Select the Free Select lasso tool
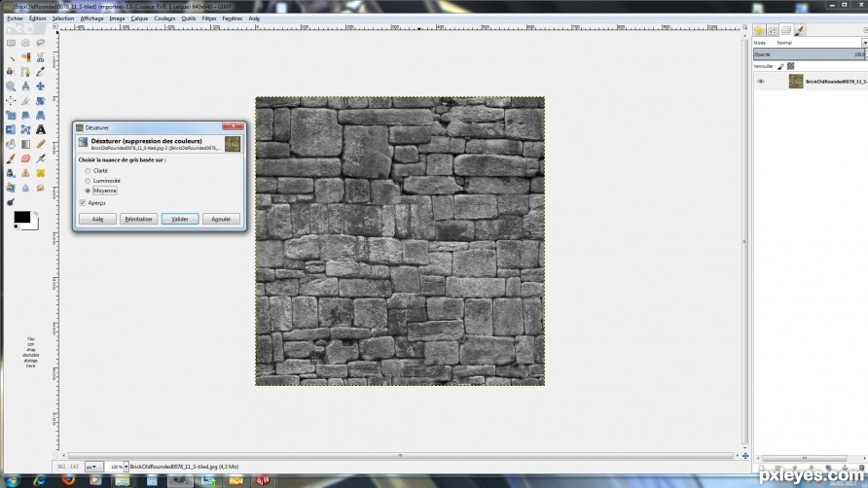The width and height of the screenshot is (868, 488). coord(41,43)
